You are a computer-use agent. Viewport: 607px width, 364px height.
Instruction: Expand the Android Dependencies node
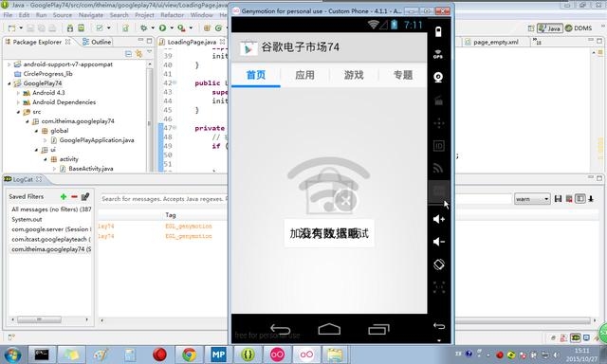click(x=18, y=102)
